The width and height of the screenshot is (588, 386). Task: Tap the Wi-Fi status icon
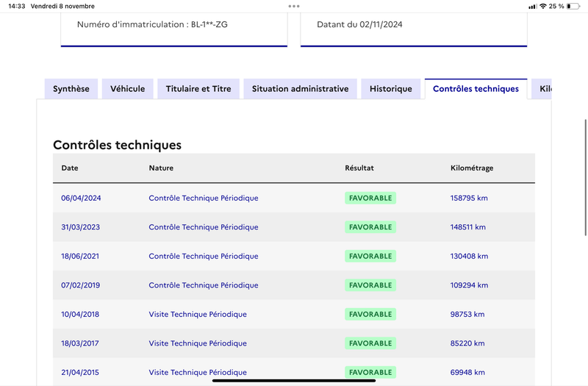[x=542, y=6]
